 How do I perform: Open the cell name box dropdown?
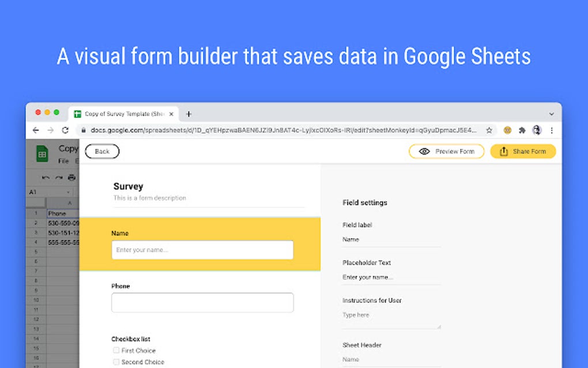click(x=68, y=191)
